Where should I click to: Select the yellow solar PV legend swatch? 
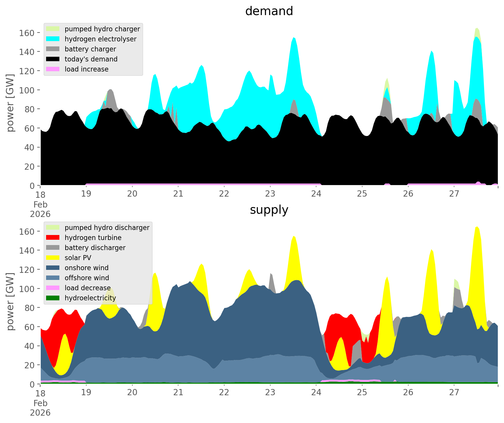(53, 258)
